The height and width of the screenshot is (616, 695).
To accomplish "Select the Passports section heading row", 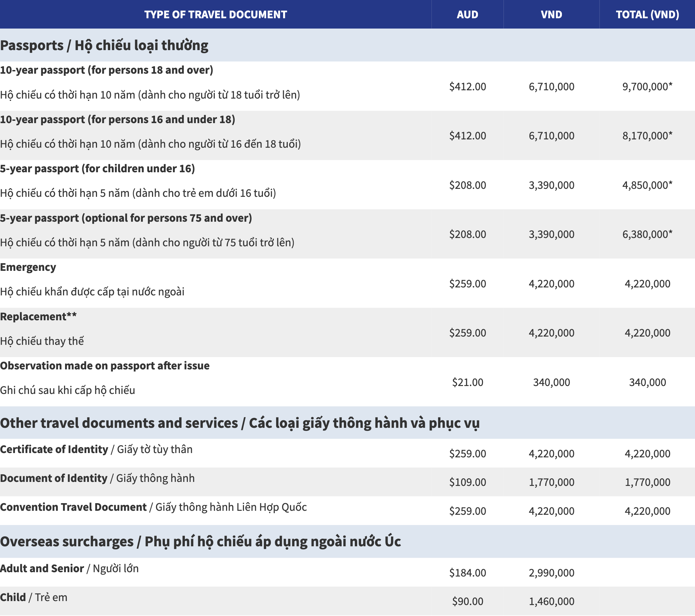I will point(104,45).
